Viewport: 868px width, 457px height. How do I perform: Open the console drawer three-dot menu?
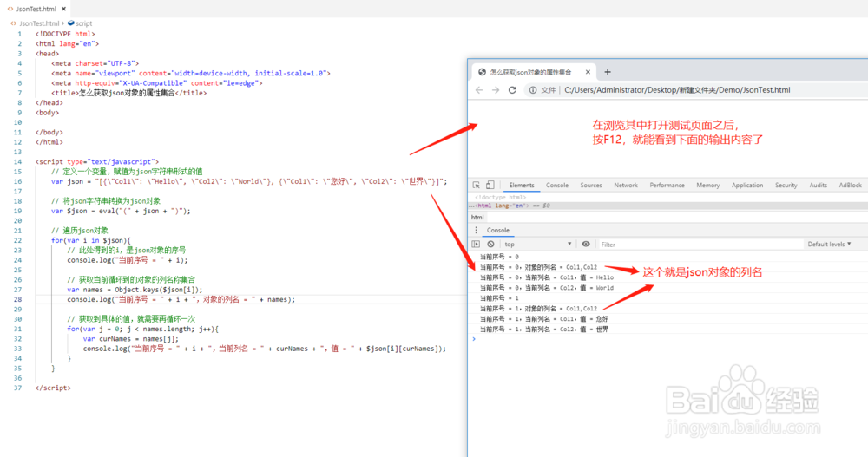point(476,230)
